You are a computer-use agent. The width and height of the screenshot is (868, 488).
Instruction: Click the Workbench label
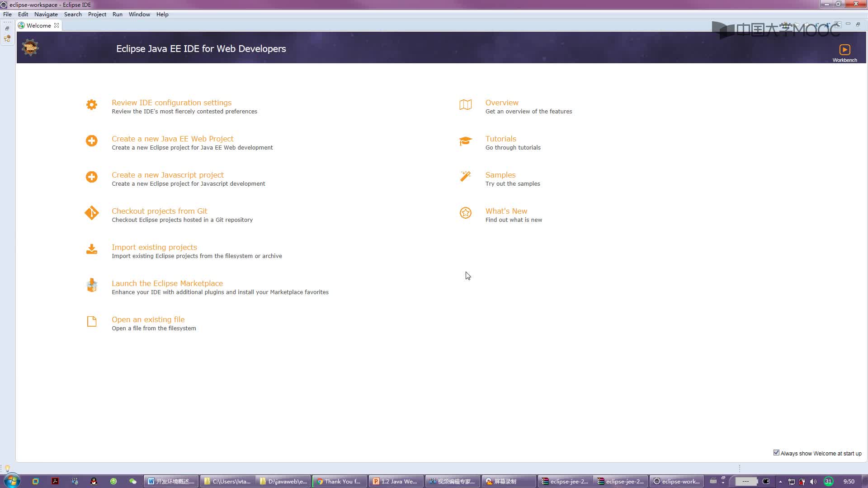click(844, 60)
